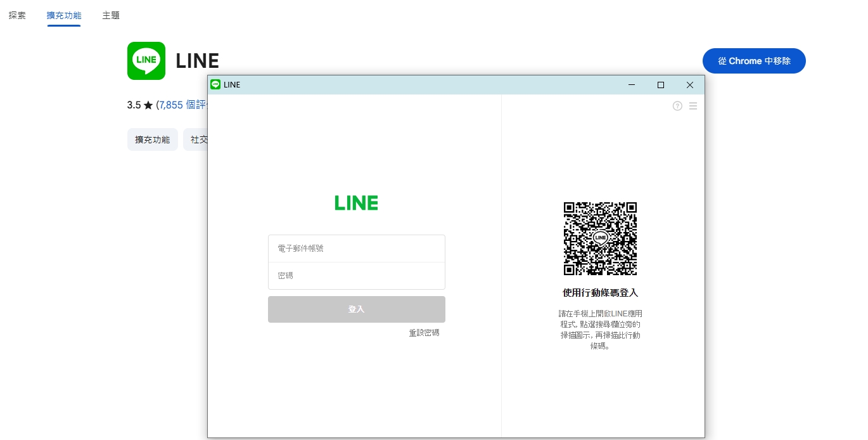Image resolution: width=868 pixels, height=440 pixels.
Task: Open the 7,855 個評分 ratings link
Action: (x=183, y=105)
